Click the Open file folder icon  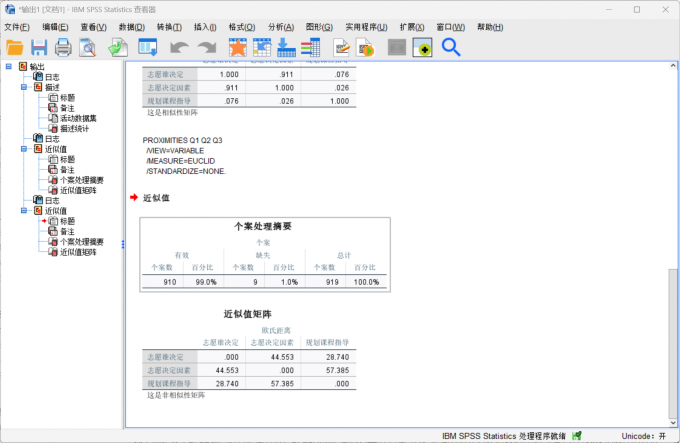point(15,47)
